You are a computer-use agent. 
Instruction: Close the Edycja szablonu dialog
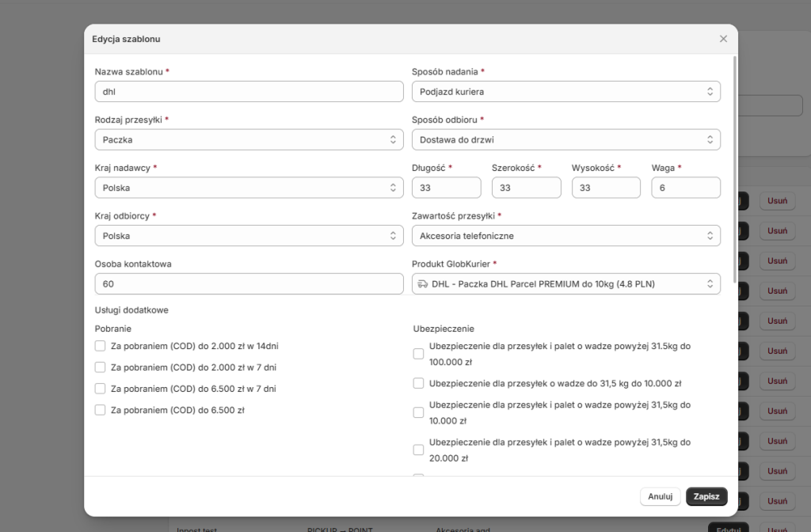tap(723, 39)
